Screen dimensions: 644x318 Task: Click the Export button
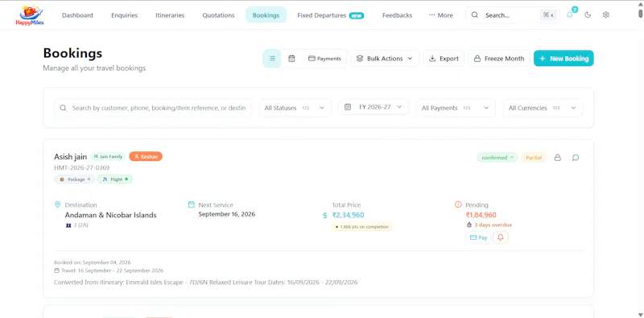pyautogui.click(x=444, y=58)
